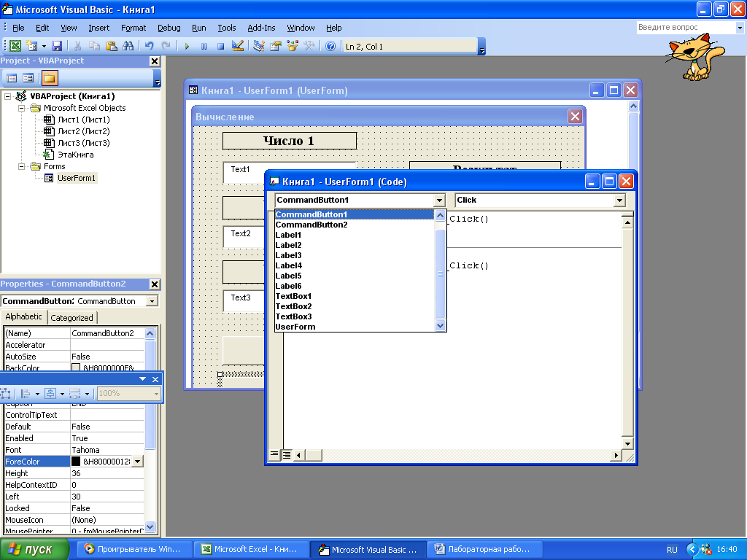
Task: Click Full Module View button in code window
Action: [x=286, y=455]
